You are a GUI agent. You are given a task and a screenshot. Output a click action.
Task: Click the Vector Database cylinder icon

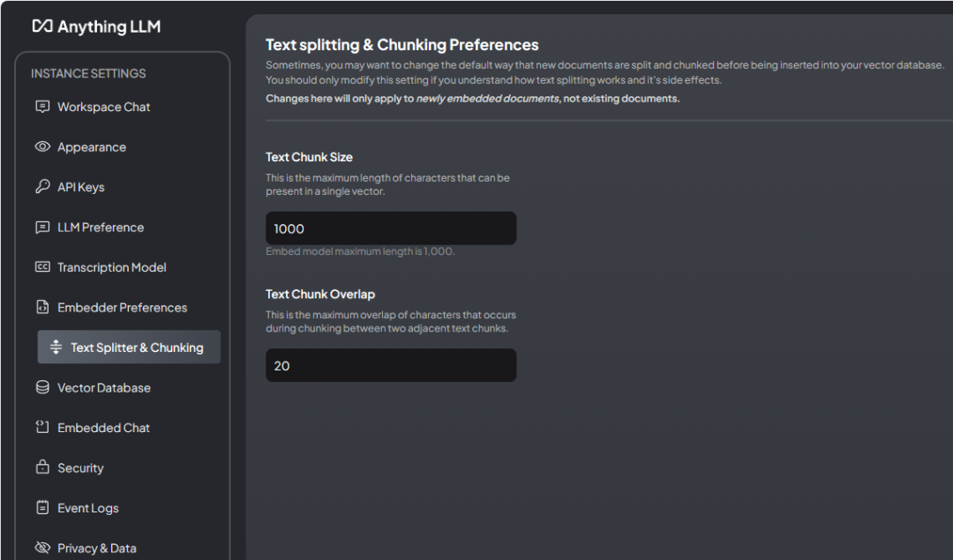(x=42, y=388)
